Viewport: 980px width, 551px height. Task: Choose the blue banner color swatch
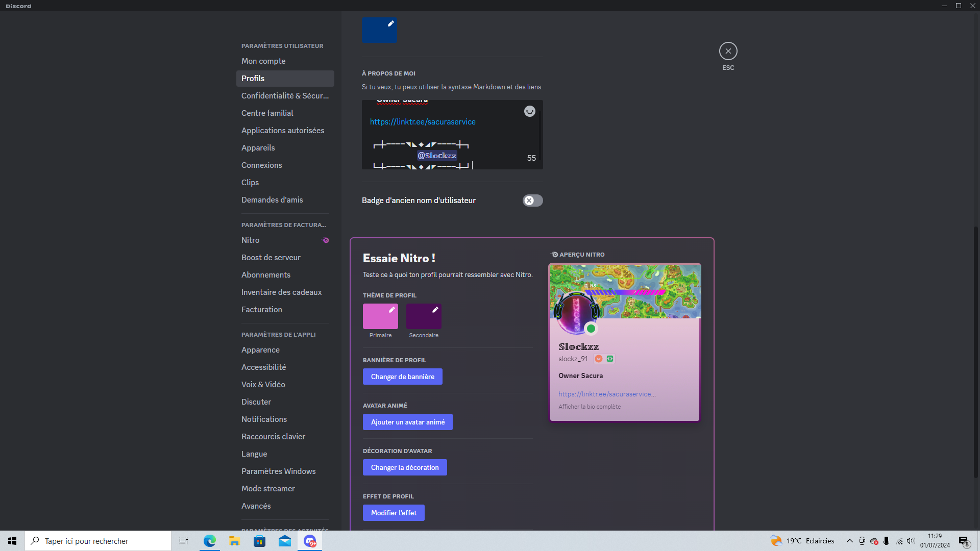(379, 30)
